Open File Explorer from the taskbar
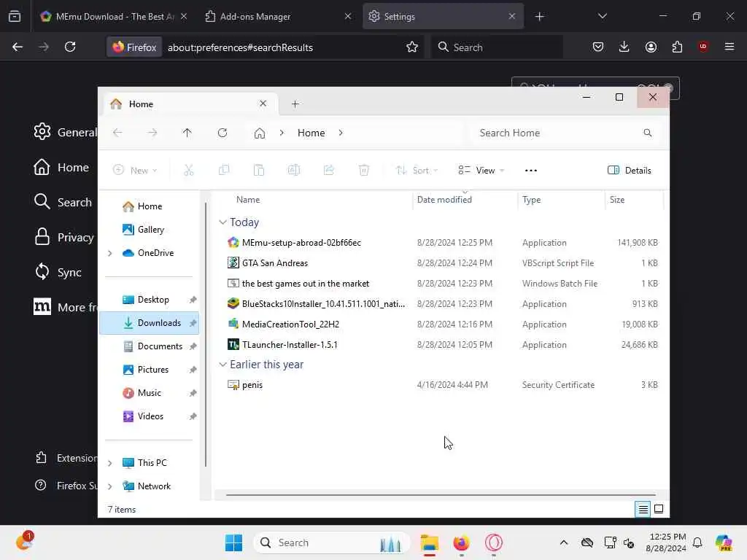 (x=429, y=542)
